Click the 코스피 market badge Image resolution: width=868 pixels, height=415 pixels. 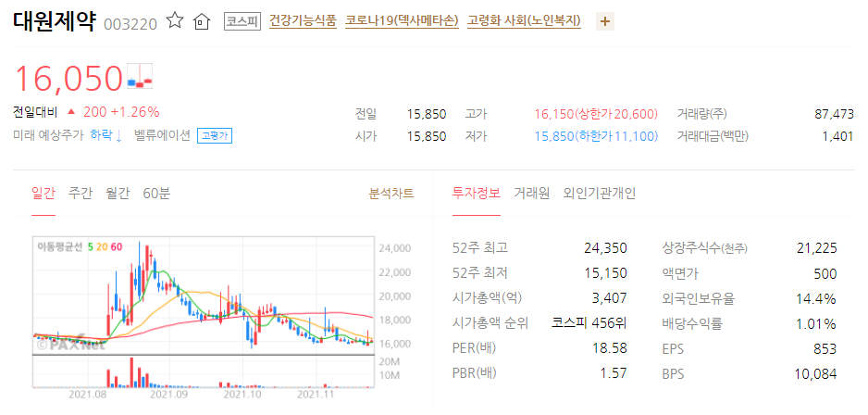pyautogui.click(x=242, y=21)
